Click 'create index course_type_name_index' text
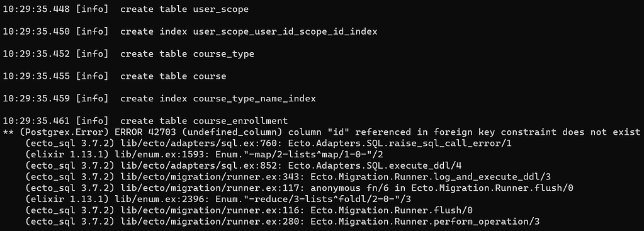 click(x=218, y=99)
